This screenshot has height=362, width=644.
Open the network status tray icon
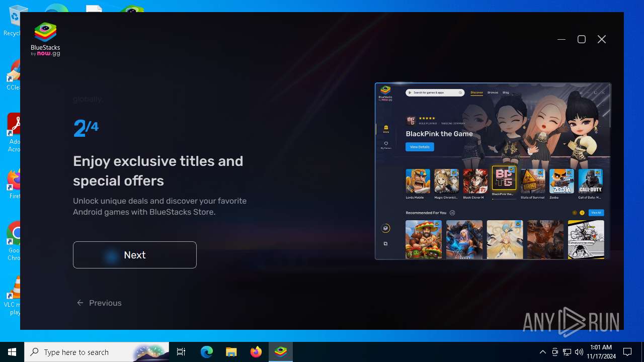point(567,352)
